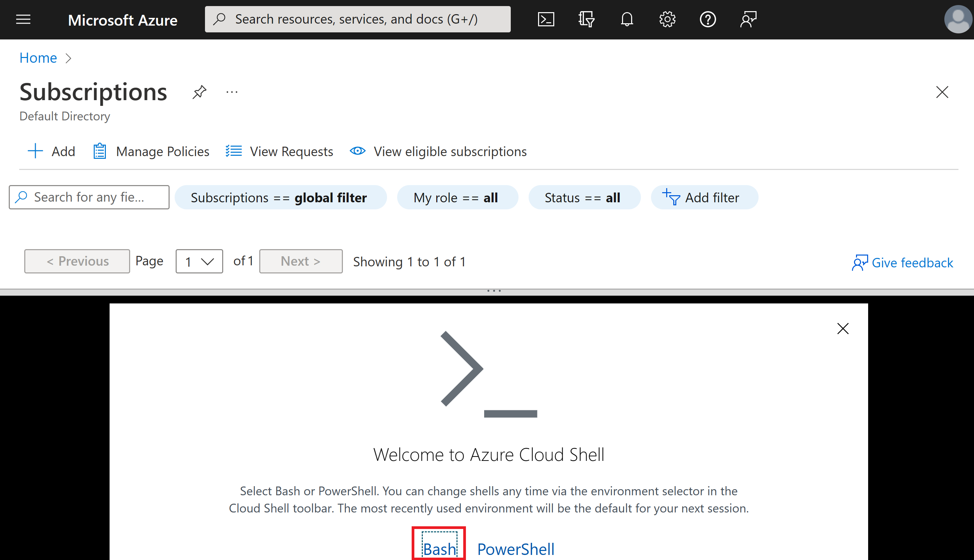Open the more options ellipsis near Subscriptions

tap(232, 92)
